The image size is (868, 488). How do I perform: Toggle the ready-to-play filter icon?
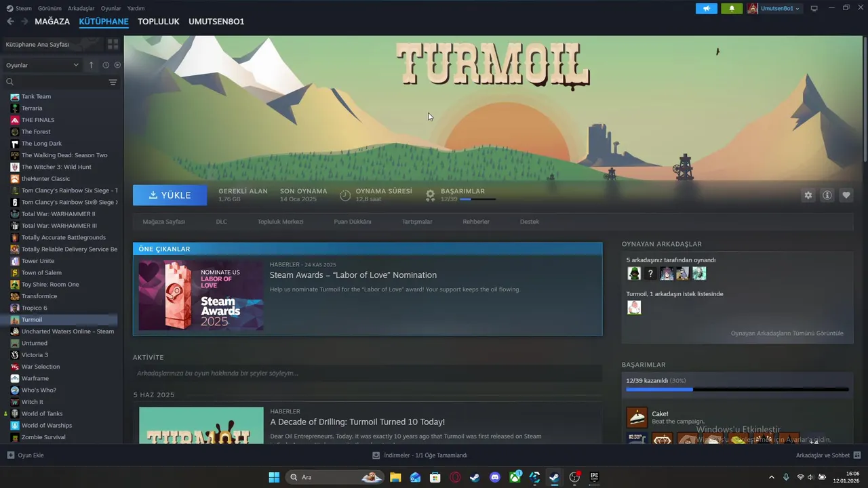(x=117, y=65)
